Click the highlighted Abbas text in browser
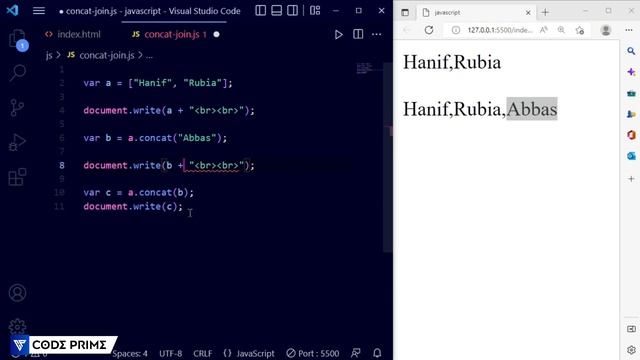 tap(532, 109)
